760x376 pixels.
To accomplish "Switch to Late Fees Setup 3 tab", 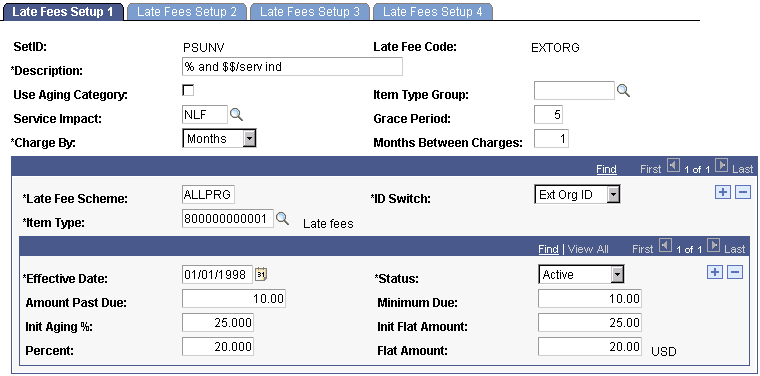I will pos(310,12).
